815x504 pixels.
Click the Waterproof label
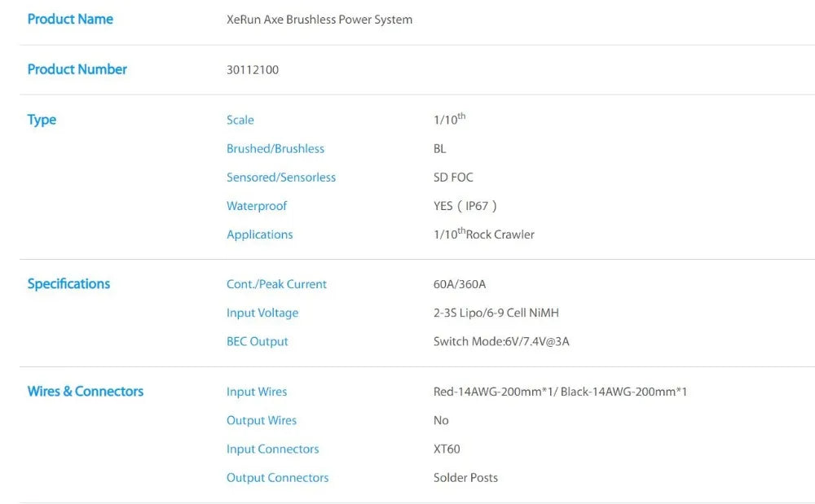pyautogui.click(x=257, y=206)
